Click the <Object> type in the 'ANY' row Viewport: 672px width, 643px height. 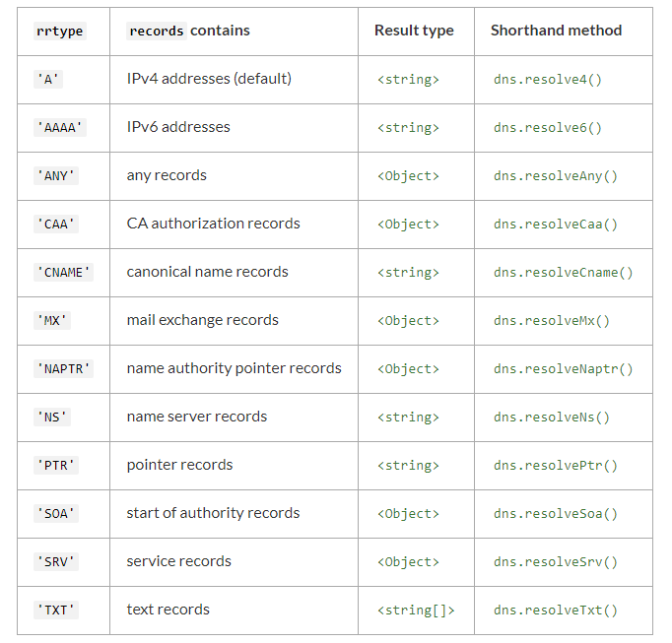coord(408,176)
